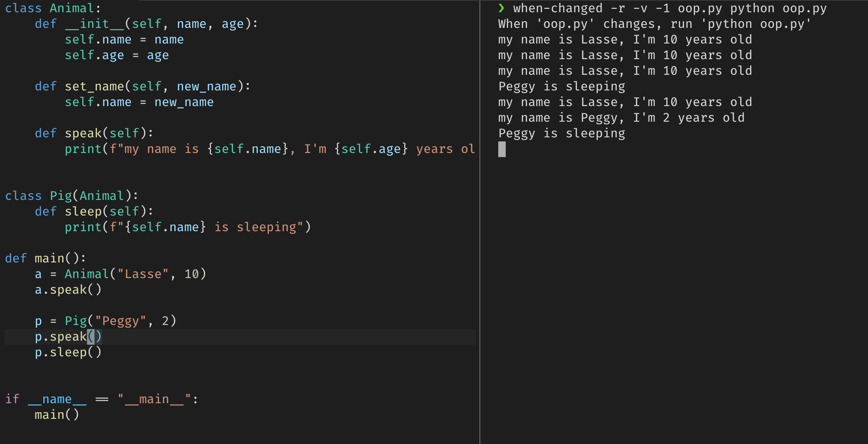Screen dimensions: 868x444
Task: Click the 'p.sleep()' call
Action: (68, 352)
